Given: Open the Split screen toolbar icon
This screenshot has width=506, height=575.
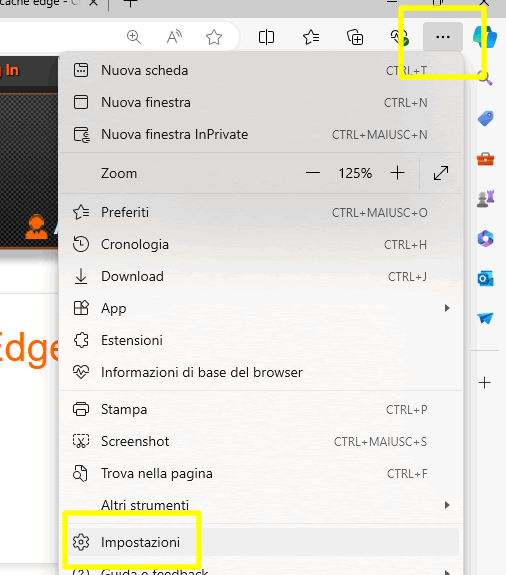Looking at the screenshot, I should (266, 37).
